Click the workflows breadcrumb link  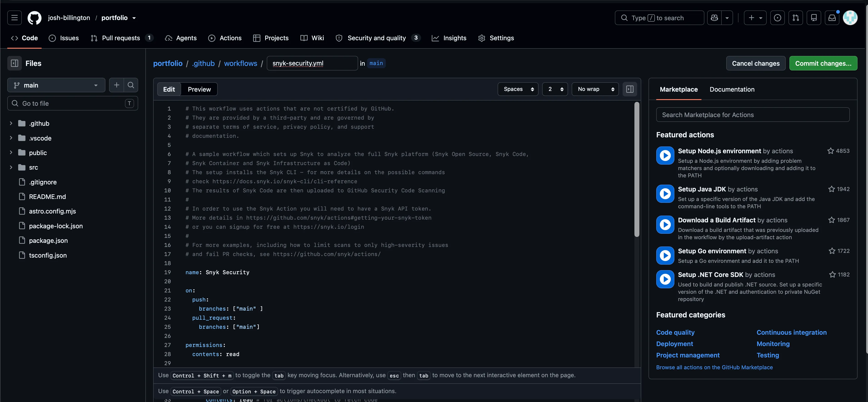(241, 63)
